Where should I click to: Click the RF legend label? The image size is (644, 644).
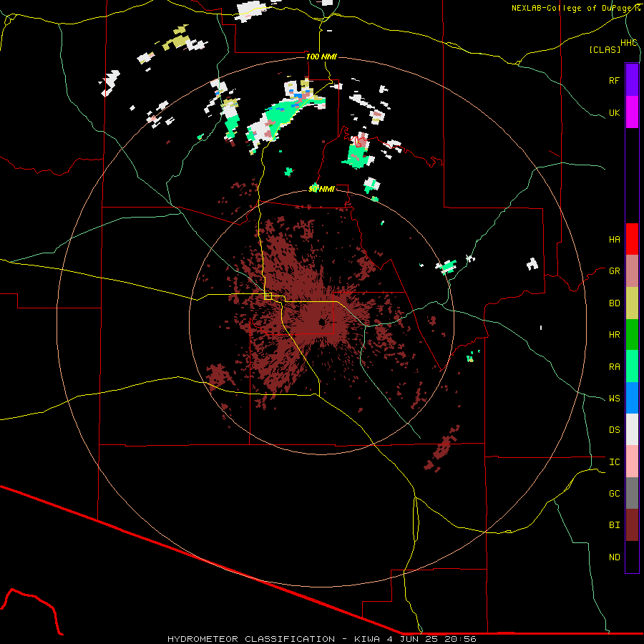(614, 80)
